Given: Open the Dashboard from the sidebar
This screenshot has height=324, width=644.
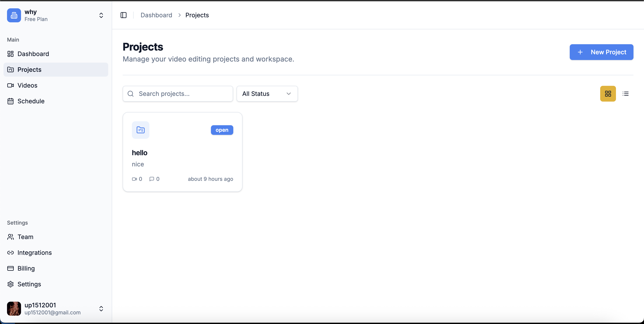Looking at the screenshot, I should [33, 54].
